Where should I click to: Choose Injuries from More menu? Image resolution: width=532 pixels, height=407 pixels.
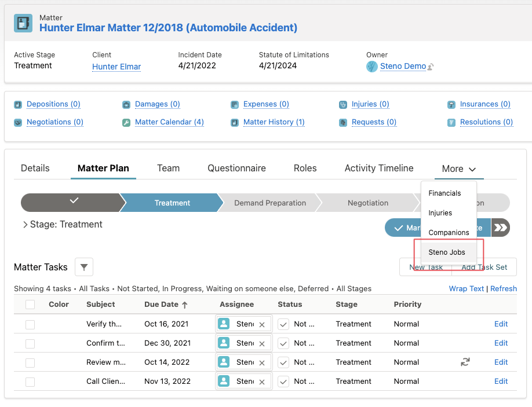point(449,213)
